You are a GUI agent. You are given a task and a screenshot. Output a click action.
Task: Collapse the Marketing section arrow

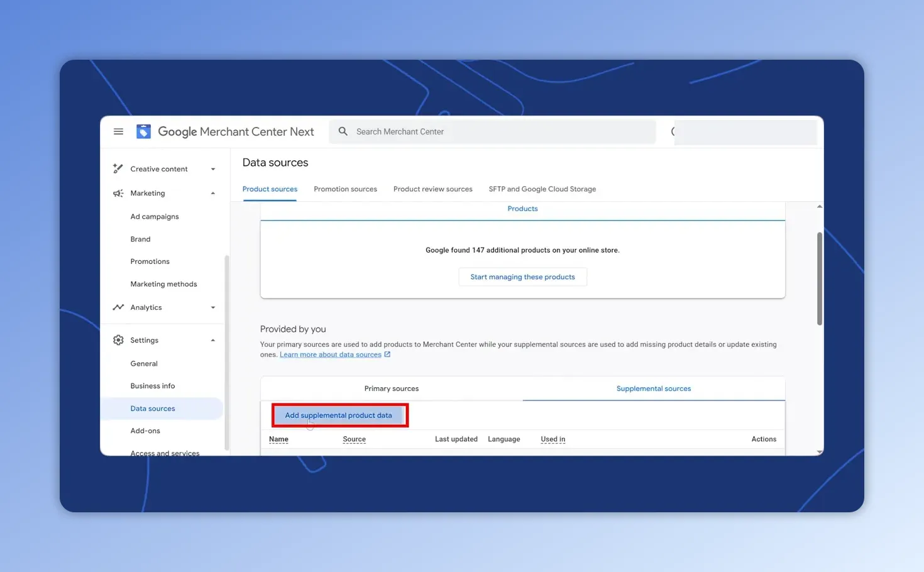pos(213,193)
